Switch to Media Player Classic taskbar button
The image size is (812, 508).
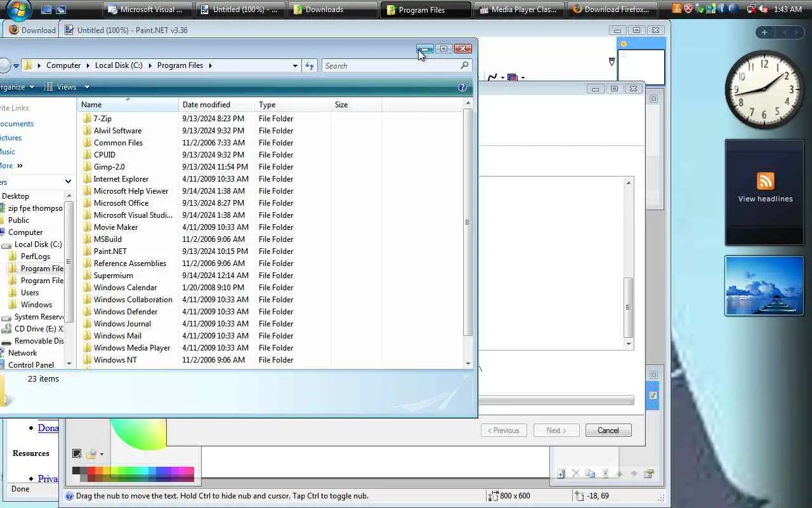[518, 10]
